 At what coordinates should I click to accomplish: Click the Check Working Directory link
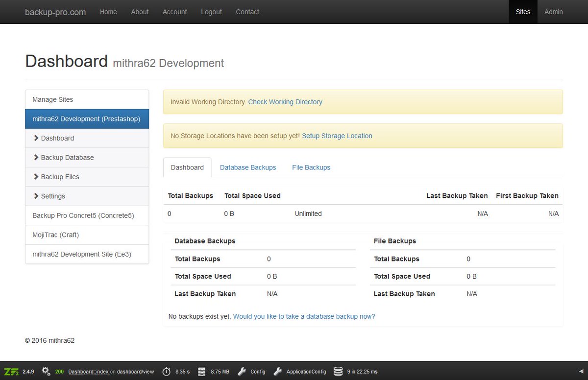click(285, 102)
